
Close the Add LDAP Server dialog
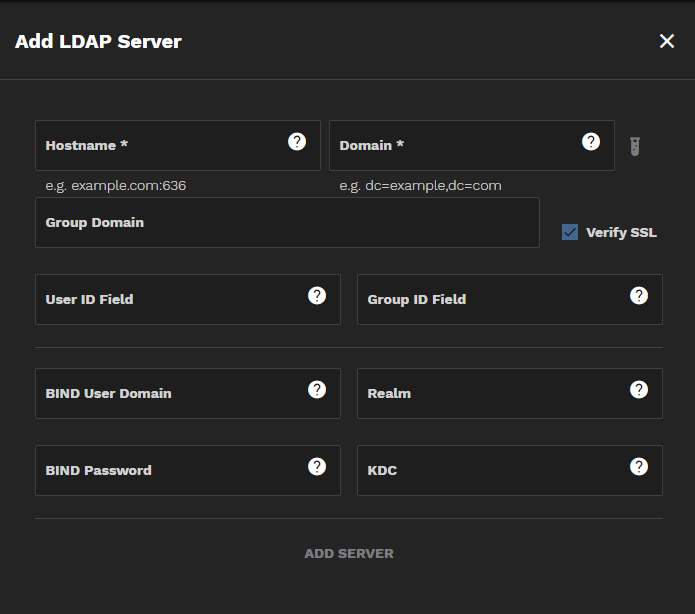point(667,41)
